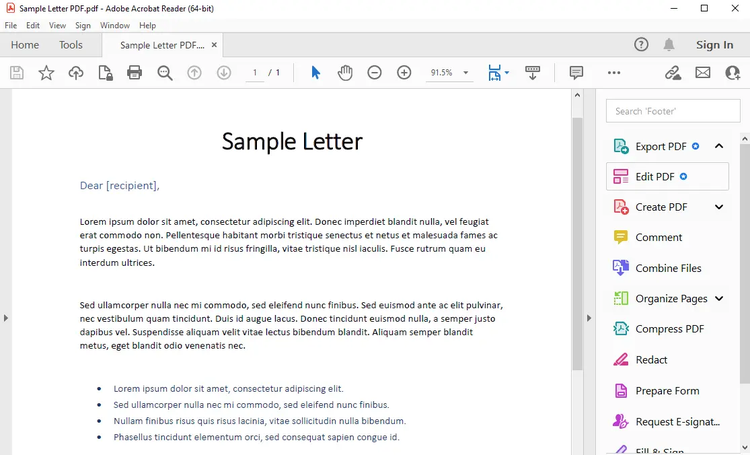Open the Help question mark icon
Image resolution: width=750 pixels, height=455 pixels.
[641, 44]
